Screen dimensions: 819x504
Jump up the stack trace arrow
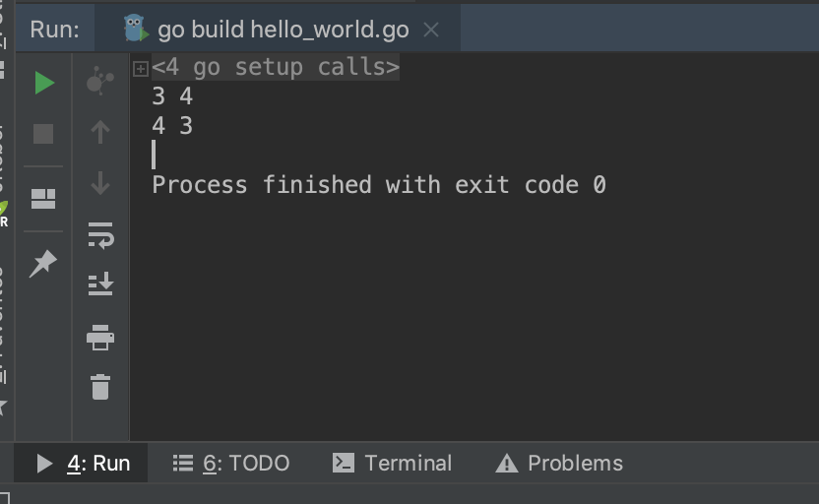pos(99,132)
